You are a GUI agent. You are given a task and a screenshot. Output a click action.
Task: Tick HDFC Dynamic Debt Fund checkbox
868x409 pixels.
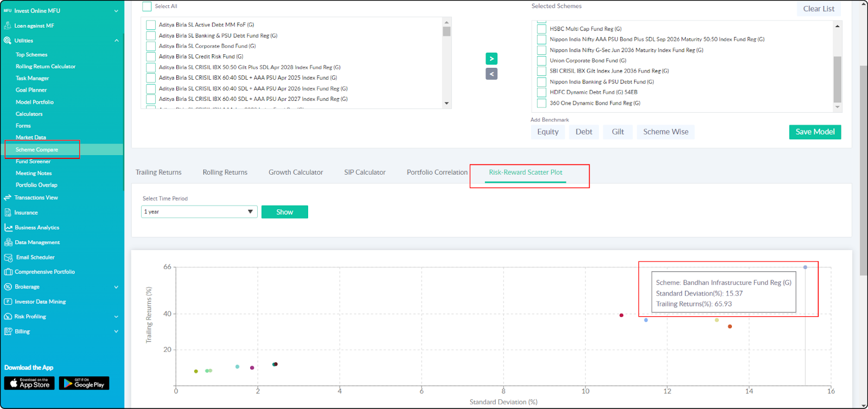pos(541,92)
